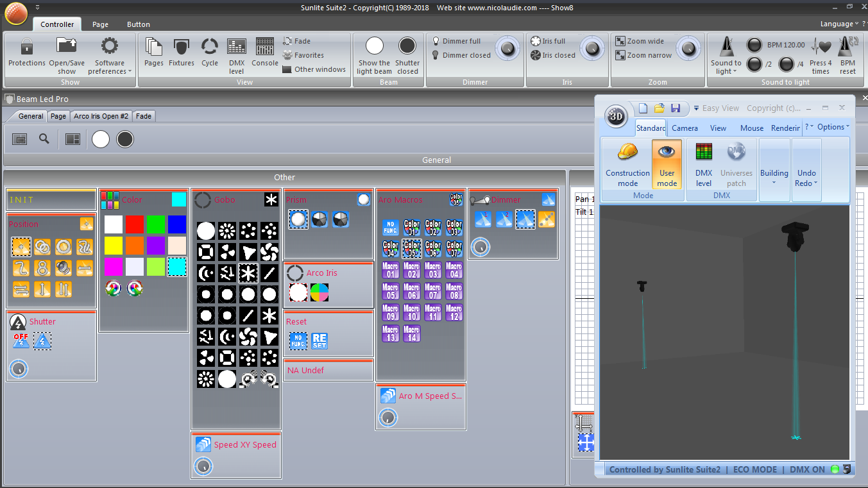868x488 pixels.
Task: Open the quick access arrow beside the Sunlite logo
Action: [x=37, y=7]
